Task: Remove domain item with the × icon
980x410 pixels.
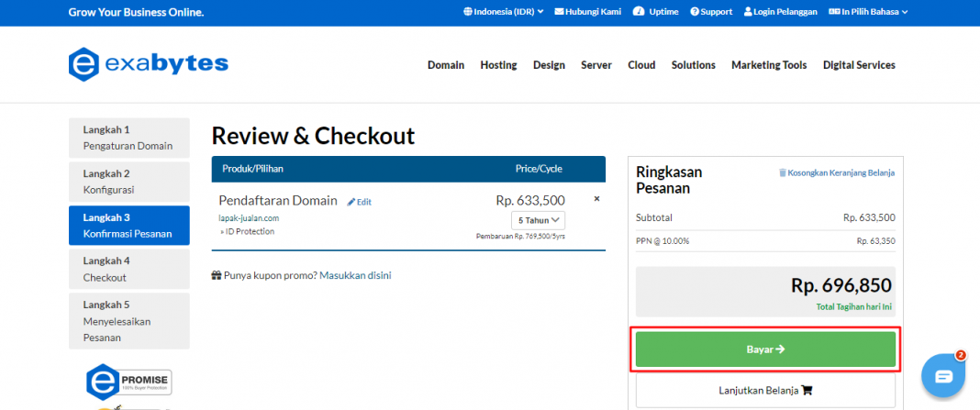Action: coord(596,199)
